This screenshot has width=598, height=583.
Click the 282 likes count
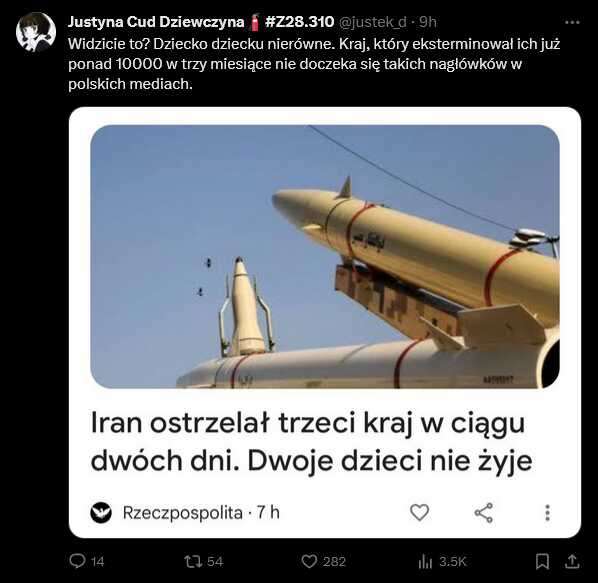[334, 562]
